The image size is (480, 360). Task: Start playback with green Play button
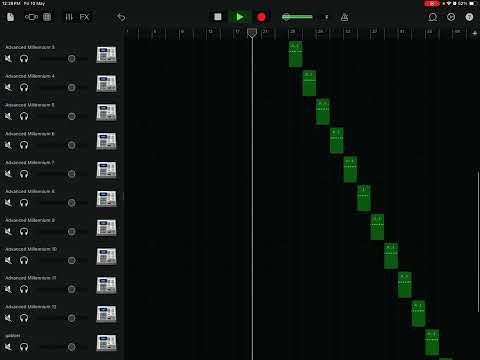click(x=239, y=17)
